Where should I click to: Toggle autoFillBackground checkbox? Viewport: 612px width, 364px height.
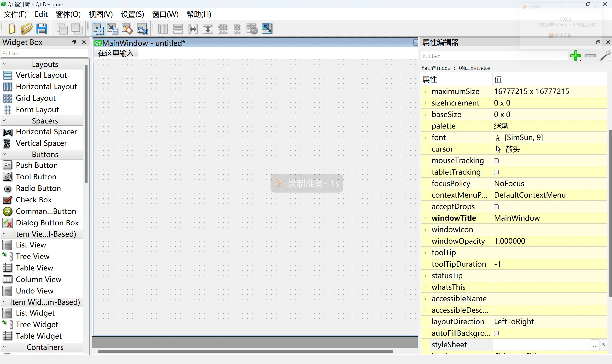pyautogui.click(x=496, y=333)
